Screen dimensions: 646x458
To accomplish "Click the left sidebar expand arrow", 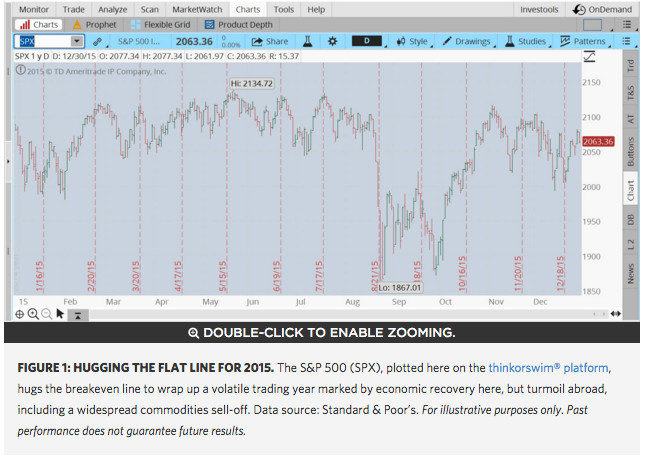I will click(x=8, y=161).
